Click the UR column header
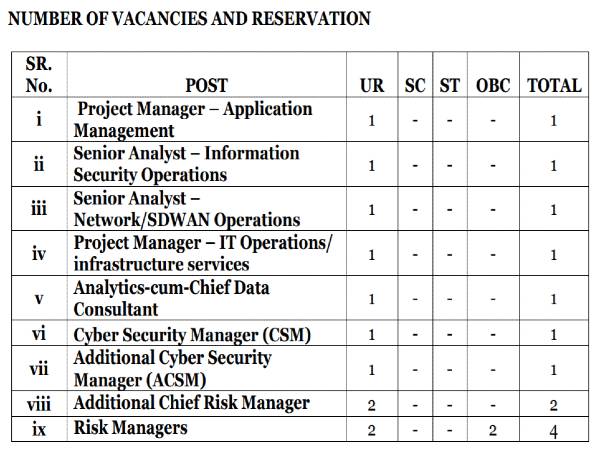600x450 pixels. point(372,85)
